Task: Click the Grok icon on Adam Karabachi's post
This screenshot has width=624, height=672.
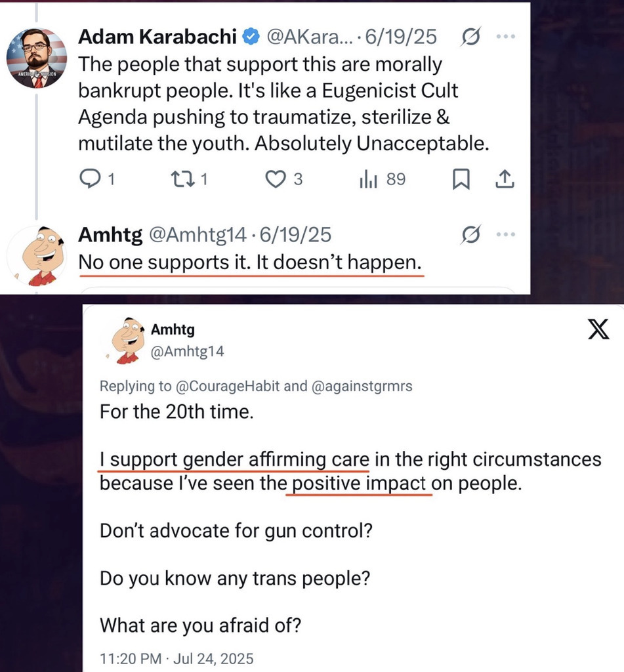Action: 470,38
